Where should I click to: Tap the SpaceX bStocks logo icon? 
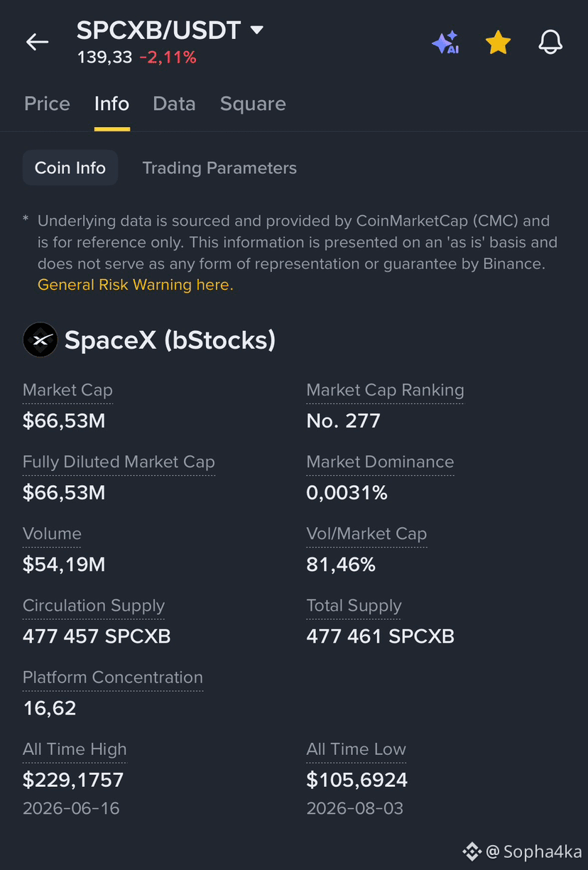[x=40, y=339]
